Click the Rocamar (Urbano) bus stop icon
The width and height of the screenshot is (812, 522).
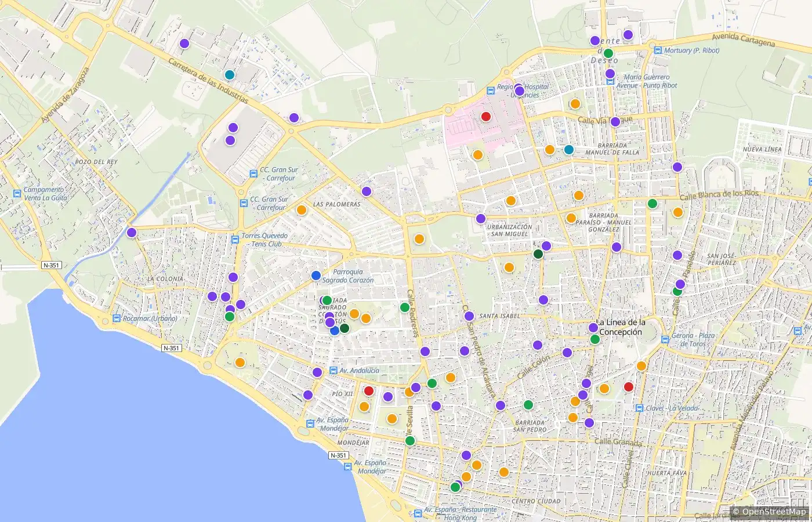pos(116,318)
